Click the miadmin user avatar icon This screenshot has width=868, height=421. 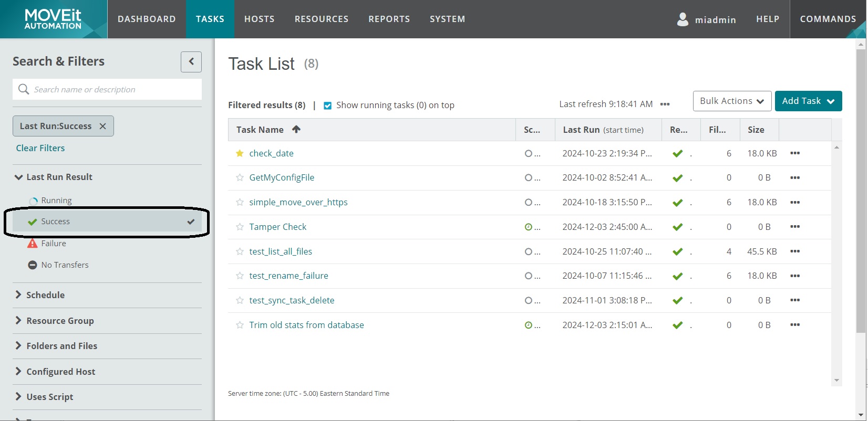coord(683,19)
